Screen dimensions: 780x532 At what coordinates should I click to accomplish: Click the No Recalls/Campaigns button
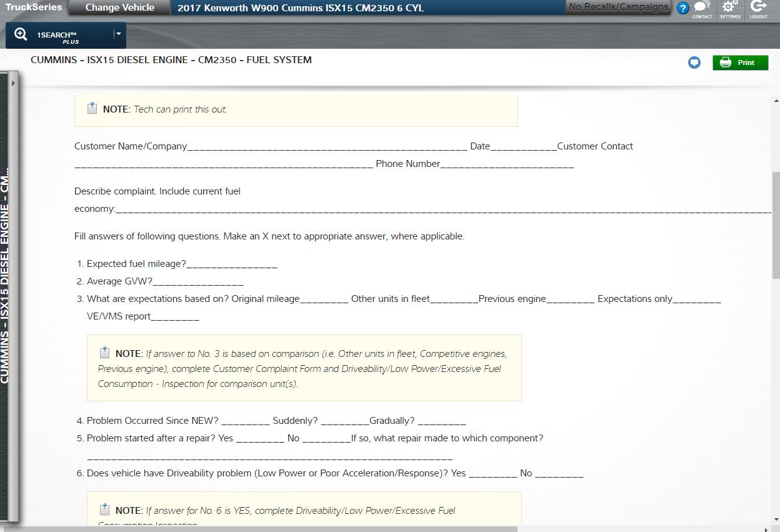click(617, 8)
